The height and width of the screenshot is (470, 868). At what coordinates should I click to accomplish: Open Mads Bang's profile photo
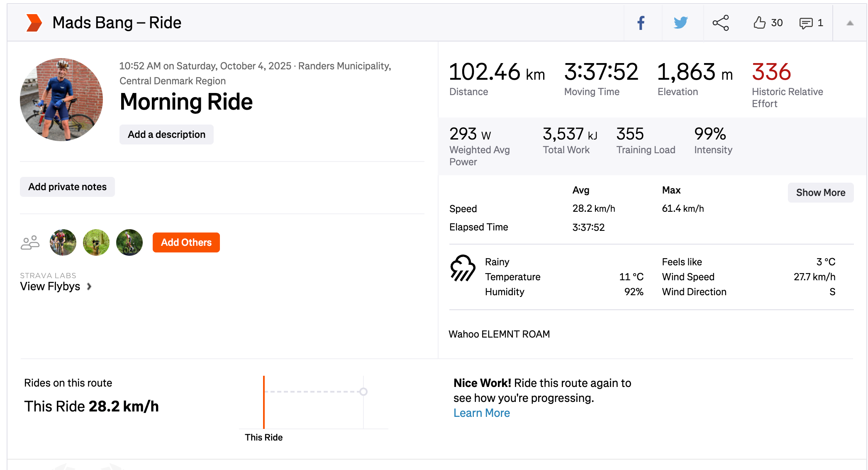coord(61,100)
